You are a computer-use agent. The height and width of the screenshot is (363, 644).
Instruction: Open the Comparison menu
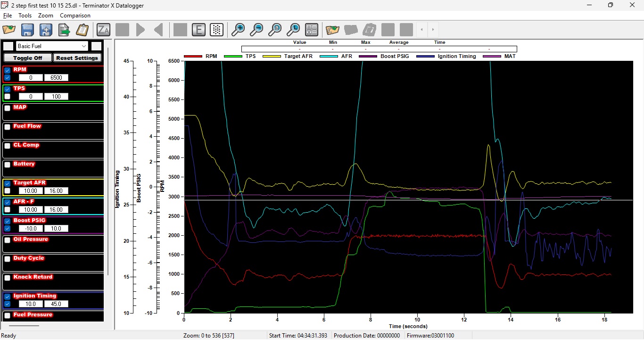[75, 16]
